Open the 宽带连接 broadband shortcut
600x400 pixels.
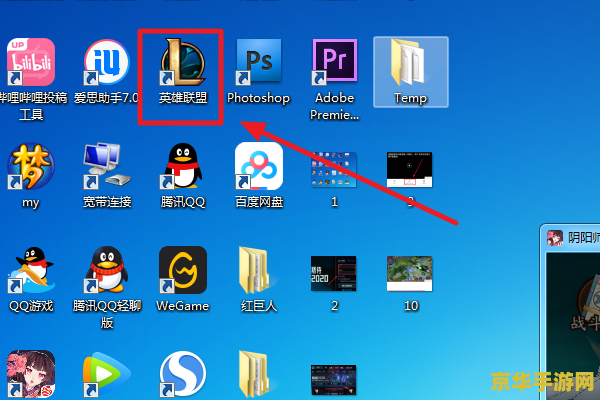pyautogui.click(x=107, y=166)
